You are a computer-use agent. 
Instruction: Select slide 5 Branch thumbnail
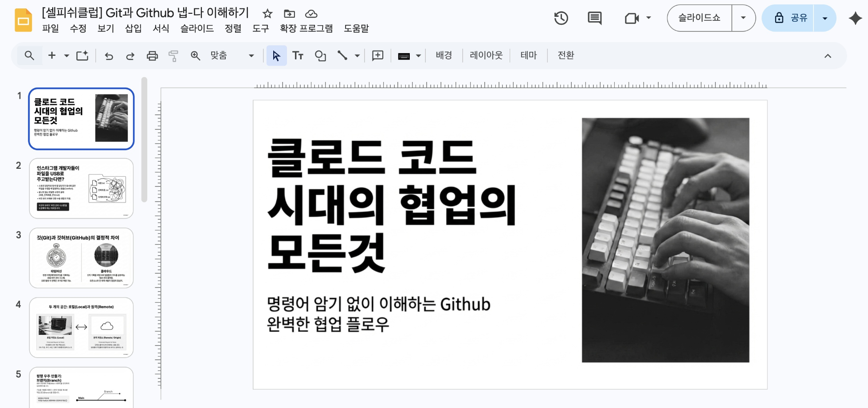tap(81, 388)
